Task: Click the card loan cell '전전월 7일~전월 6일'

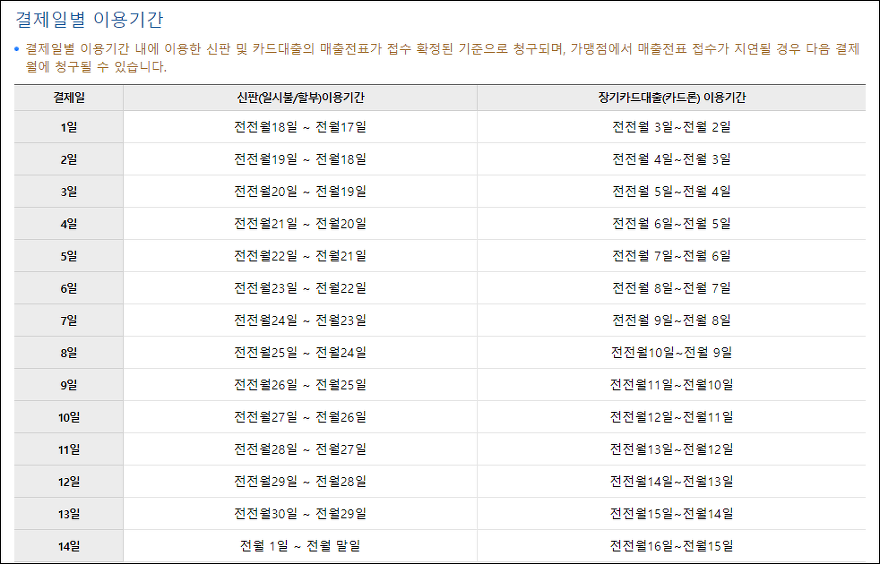Action: tap(672, 256)
